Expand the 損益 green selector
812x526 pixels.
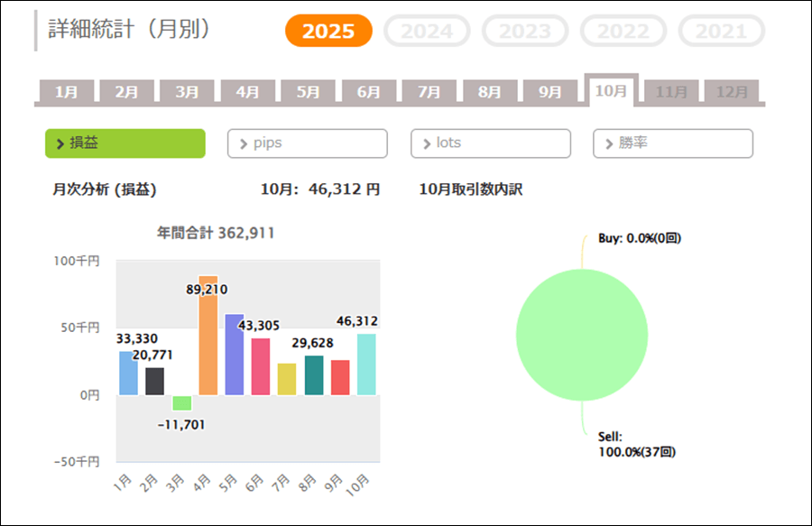(x=125, y=143)
